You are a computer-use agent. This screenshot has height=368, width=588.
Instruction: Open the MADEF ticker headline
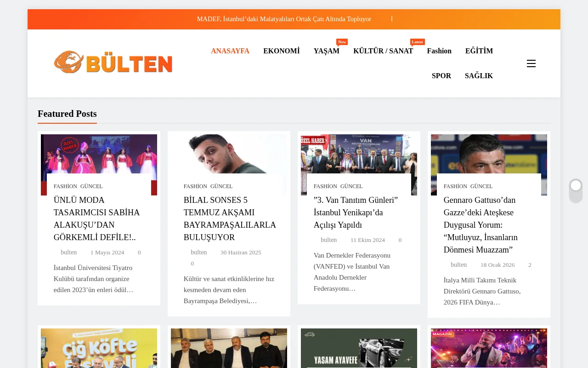click(284, 19)
